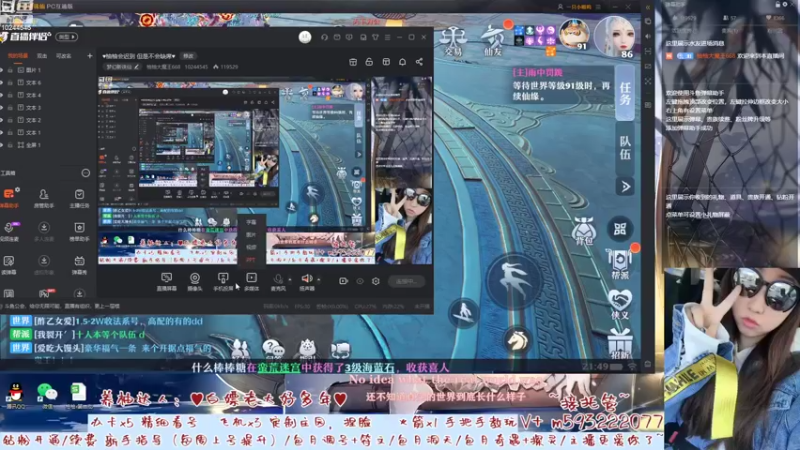This screenshot has height=450, width=800.
Task: Toggle the 扬声器 speaker icon
Action: 307,281
